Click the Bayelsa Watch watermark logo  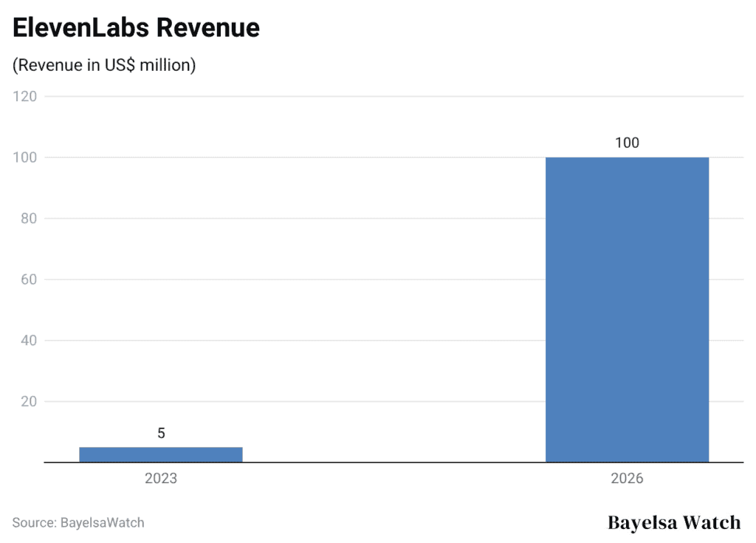pyautogui.click(x=674, y=522)
